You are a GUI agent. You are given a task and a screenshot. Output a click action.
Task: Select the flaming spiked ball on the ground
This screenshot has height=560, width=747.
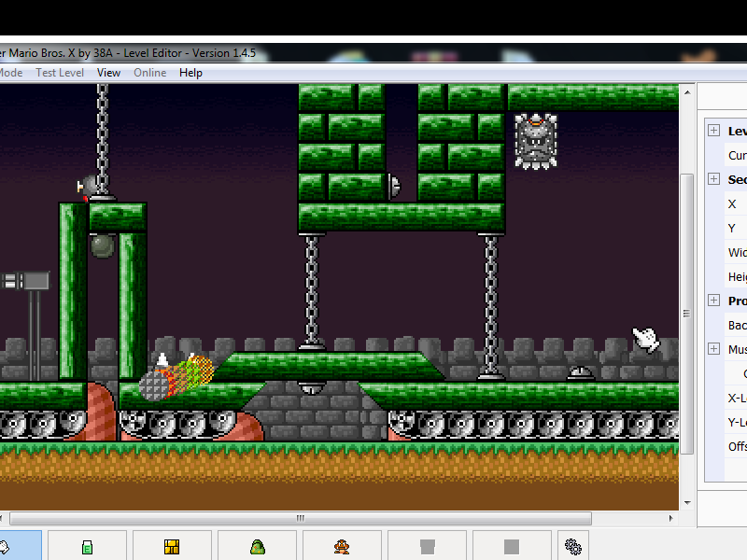coord(176,377)
